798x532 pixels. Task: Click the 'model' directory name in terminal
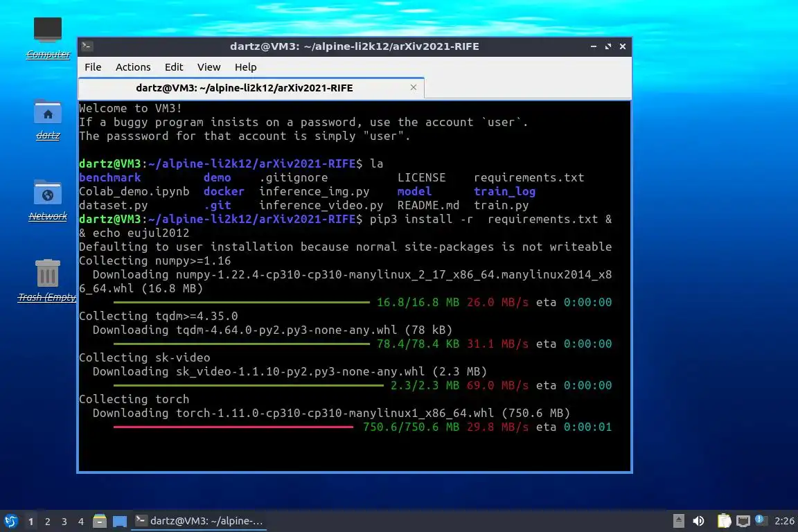414,191
